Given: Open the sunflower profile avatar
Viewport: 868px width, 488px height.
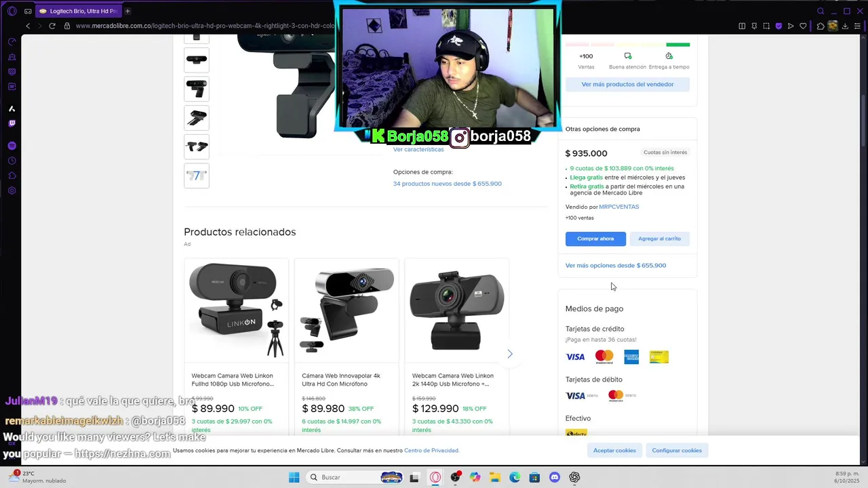Looking at the screenshot, I should pos(833,26).
